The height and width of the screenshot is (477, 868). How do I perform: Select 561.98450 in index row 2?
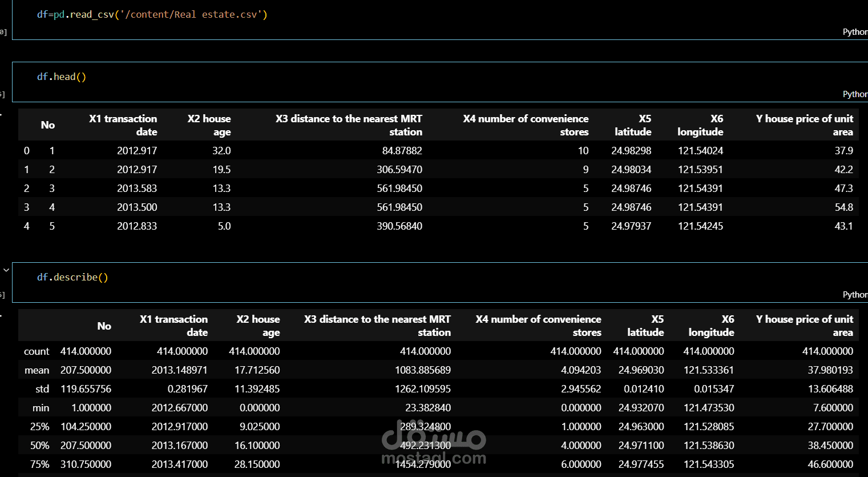(399, 189)
